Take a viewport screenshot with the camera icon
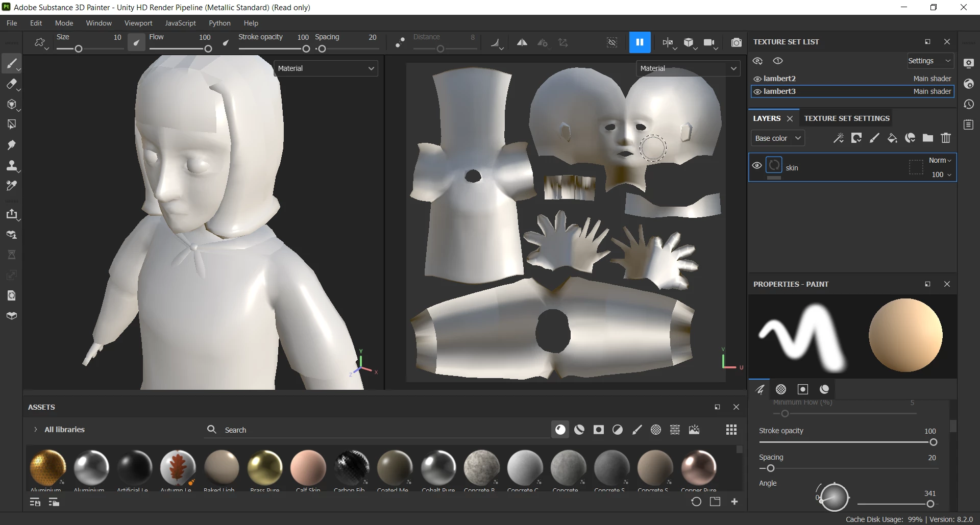This screenshot has width=980, height=525. tap(736, 43)
